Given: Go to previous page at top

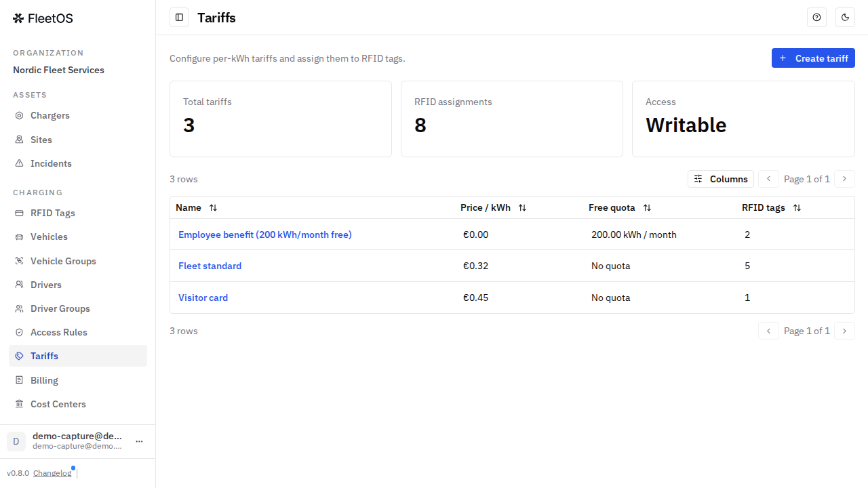Looking at the screenshot, I should 768,179.
